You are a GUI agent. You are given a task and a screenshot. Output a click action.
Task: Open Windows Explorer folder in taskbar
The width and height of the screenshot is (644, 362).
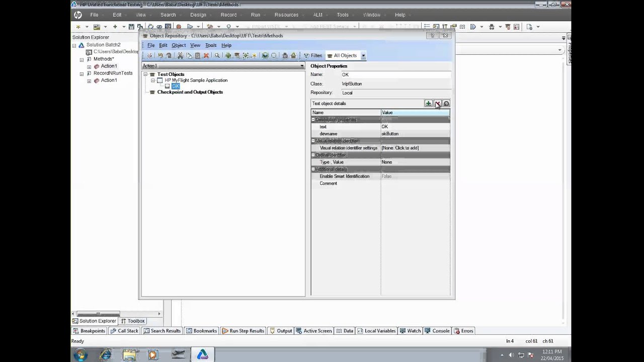tap(129, 355)
